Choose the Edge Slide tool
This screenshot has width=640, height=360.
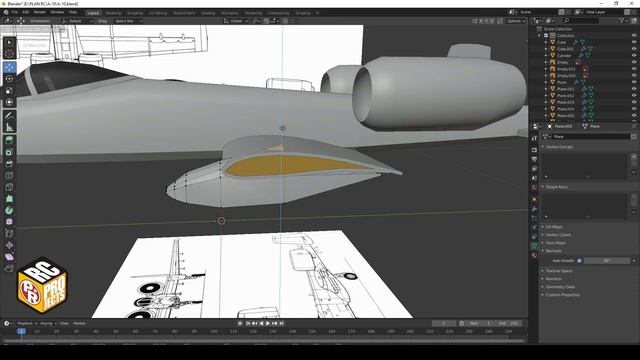click(10, 234)
